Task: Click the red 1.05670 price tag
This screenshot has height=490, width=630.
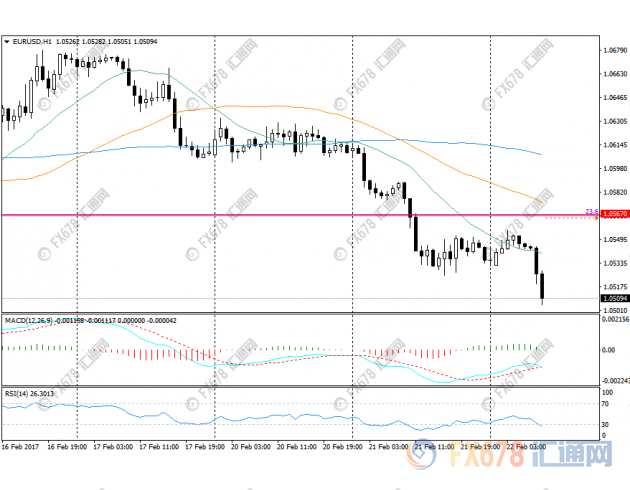Action: point(614,215)
